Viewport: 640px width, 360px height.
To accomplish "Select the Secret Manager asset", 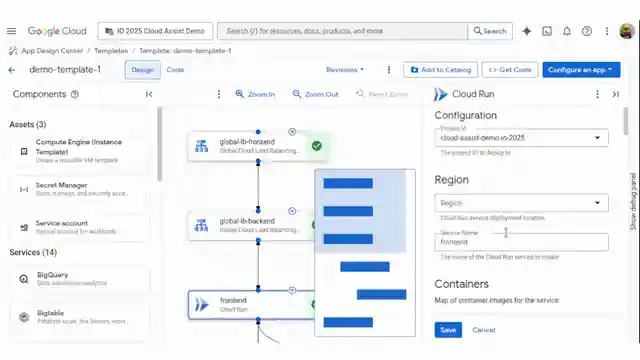I will click(x=80, y=189).
